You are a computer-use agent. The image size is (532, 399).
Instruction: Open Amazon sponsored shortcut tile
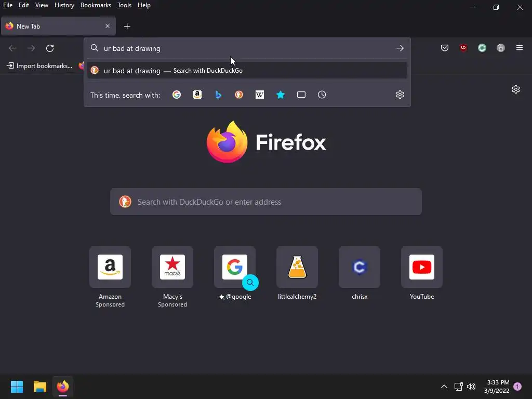(x=110, y=267)
